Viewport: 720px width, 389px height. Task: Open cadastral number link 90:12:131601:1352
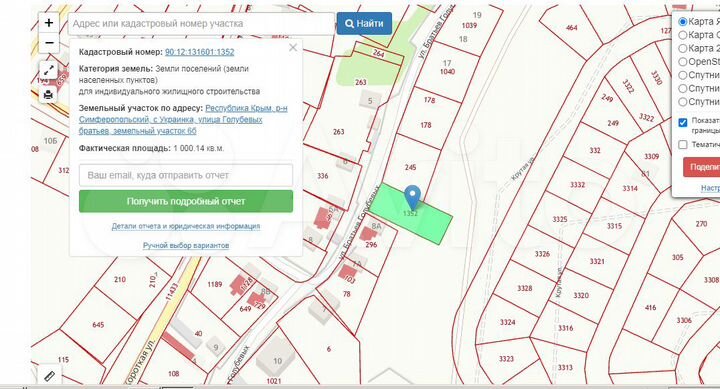coord(200,52)
